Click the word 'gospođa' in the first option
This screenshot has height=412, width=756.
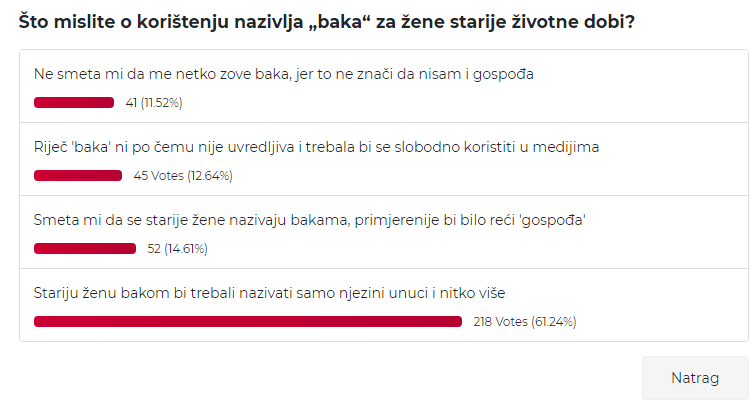click(503, 75)
